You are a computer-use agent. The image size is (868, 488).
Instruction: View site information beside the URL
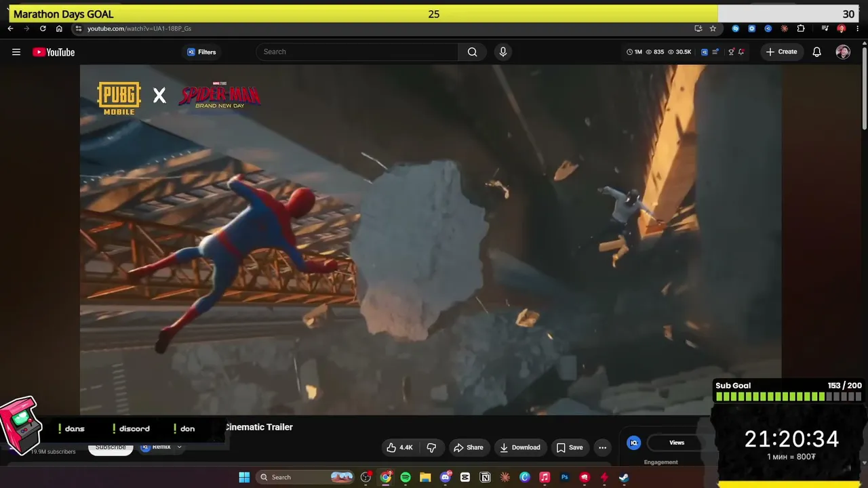tap(79, 28)
